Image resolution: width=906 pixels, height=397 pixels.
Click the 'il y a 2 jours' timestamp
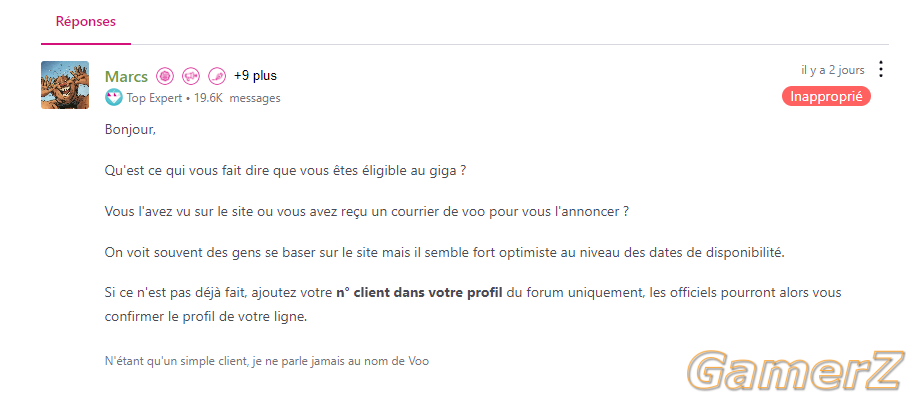(x=833, y=70)
